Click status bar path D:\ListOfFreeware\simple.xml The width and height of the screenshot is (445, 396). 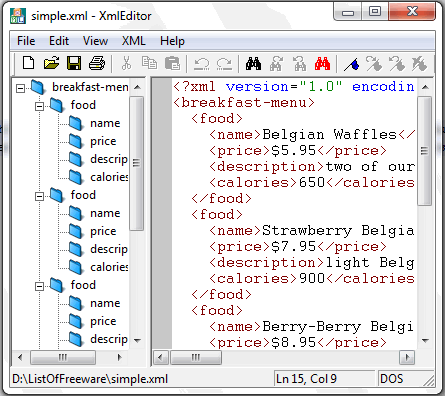90,379
